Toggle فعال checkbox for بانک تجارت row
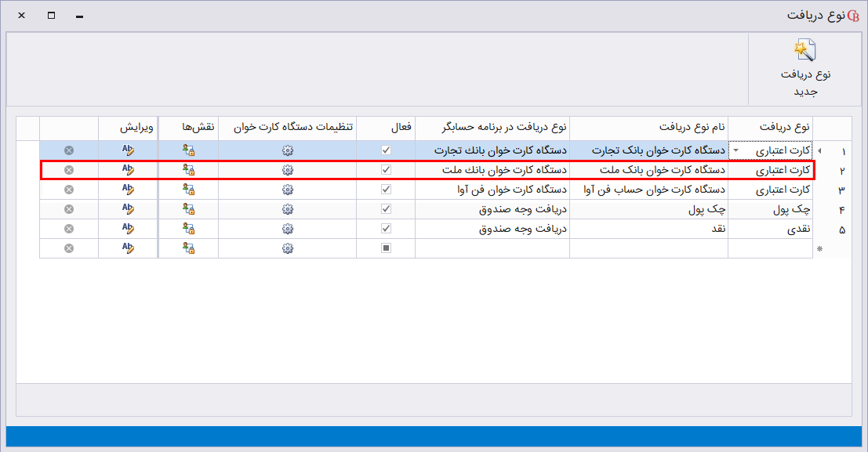 (386, 150)
